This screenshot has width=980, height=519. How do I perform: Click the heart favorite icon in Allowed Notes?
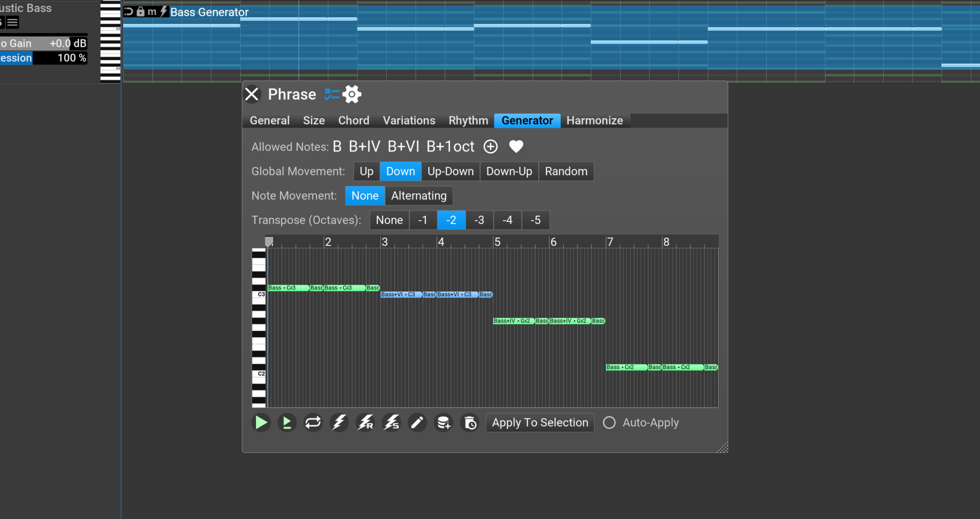[x=516, y=146]
